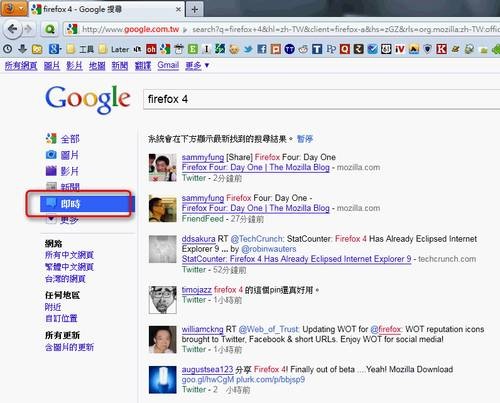Image resolution: width=500 pixels, height=403 pixels.
Task: Click the Facebook f bookmark icon
Action: [x=262, y=50]
